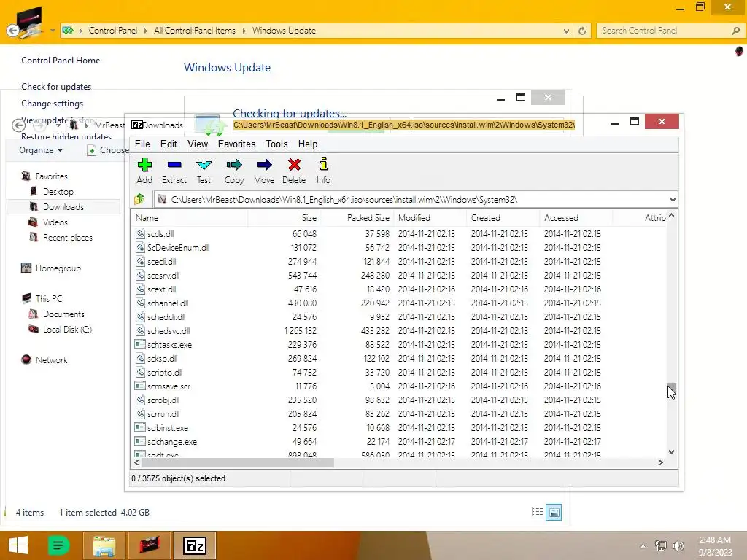Click the Move toolbar icon

click(x=264, y=165)
